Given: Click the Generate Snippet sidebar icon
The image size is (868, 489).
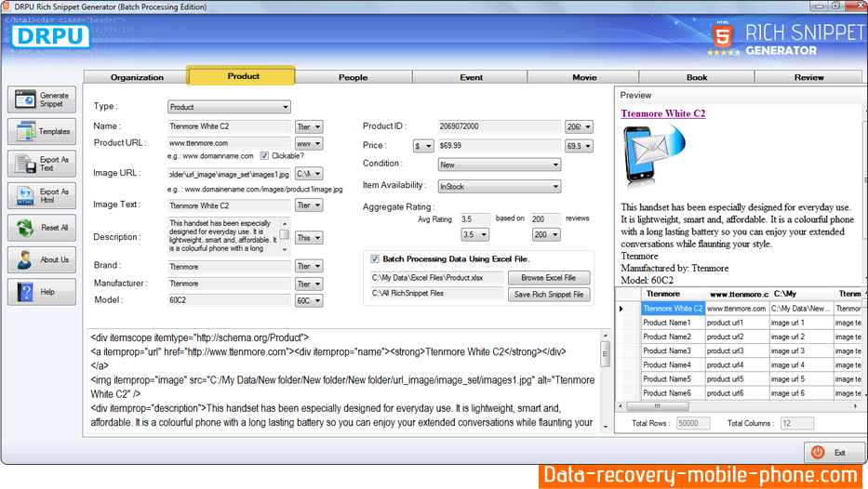Looking at the screenshot, I should pyautogui.click(x=25, y=99).
